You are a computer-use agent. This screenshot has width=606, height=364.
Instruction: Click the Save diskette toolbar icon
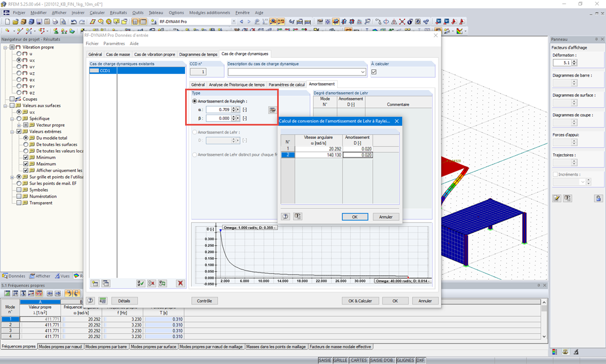point(39,21)
